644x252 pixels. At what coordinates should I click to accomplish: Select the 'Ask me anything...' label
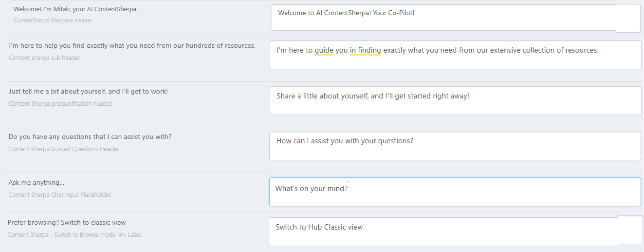pyautogui.click(x=37, y=183)
